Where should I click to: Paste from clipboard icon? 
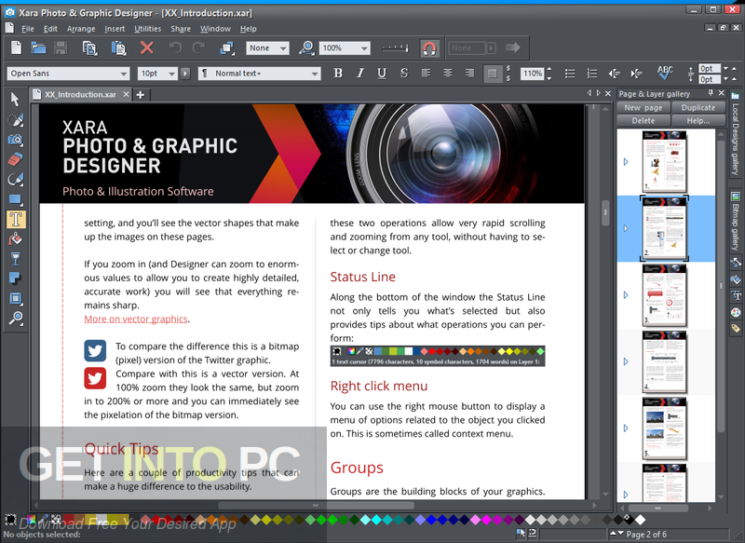[x=118, y=48]
